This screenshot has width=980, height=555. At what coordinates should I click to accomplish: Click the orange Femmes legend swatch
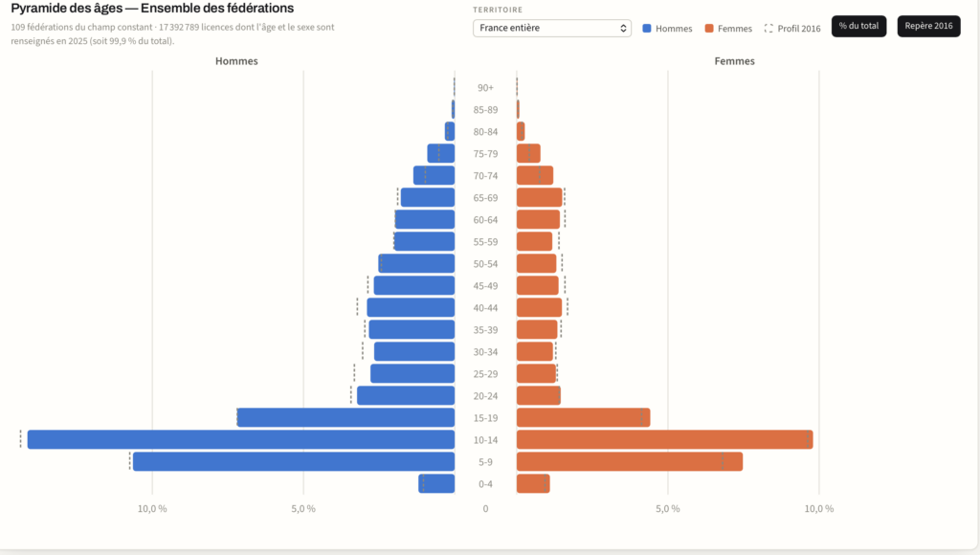pyautogui.click(x=709, y=29)
